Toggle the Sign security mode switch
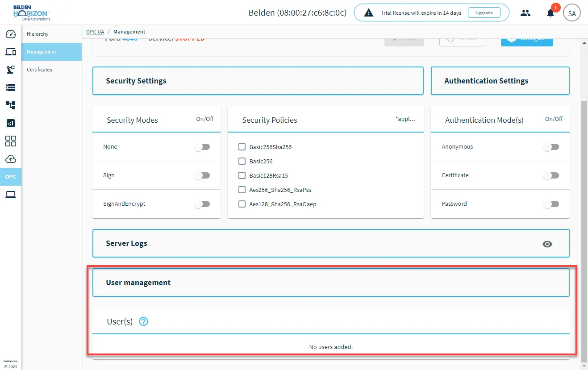This screenshot has width=588, height=370. [202, 175]
